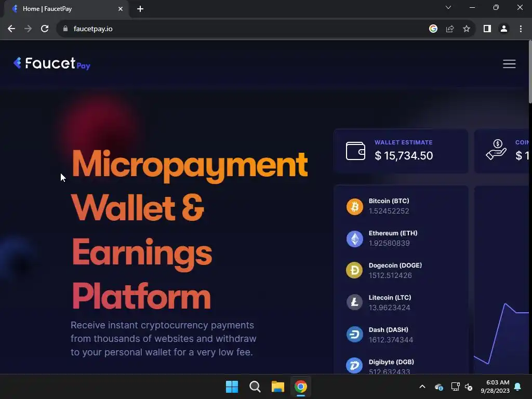The image size is (532, 399).
Task: Click the Digibyte (DGB) label
Action: click(x=391, y=362)
